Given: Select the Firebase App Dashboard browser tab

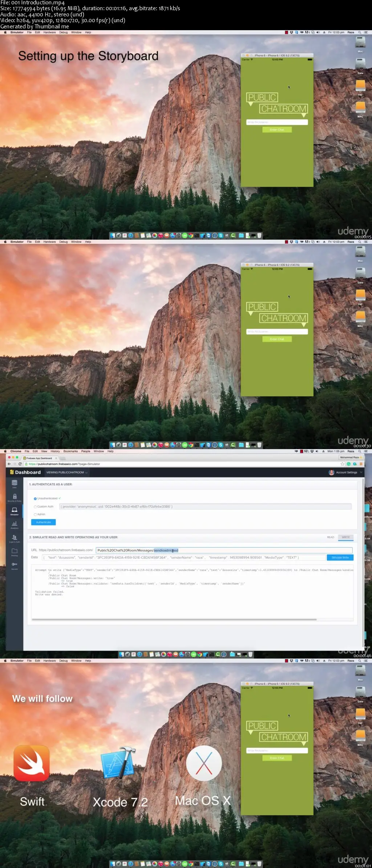Looking at the screenshot, I should pyautogui.click(x=39, y=458).
